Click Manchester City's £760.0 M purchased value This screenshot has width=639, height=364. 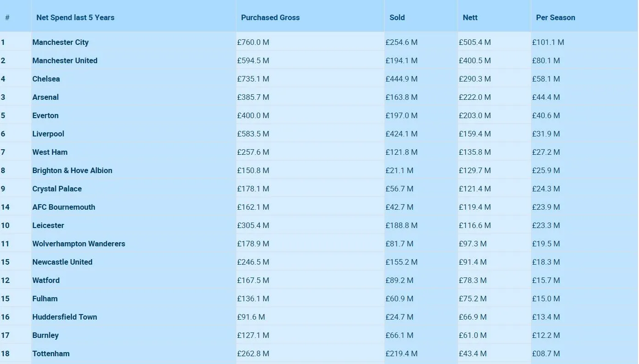(x=253, y=43)
